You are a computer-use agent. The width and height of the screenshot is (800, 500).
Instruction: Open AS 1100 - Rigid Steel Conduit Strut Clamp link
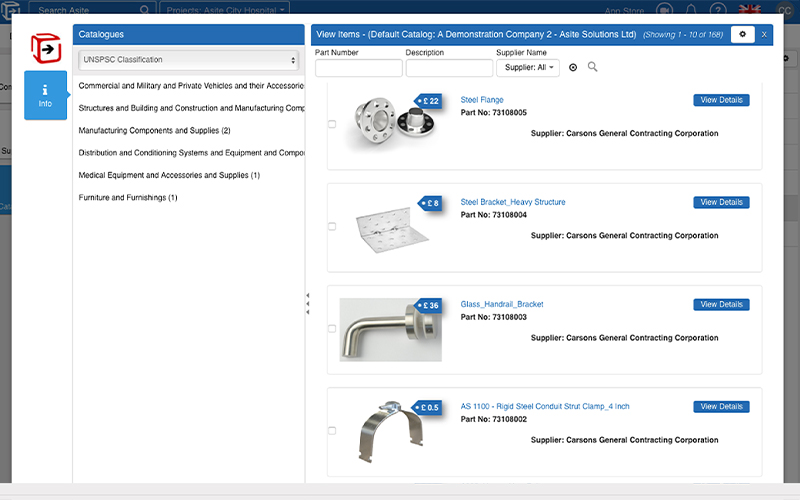545,407
